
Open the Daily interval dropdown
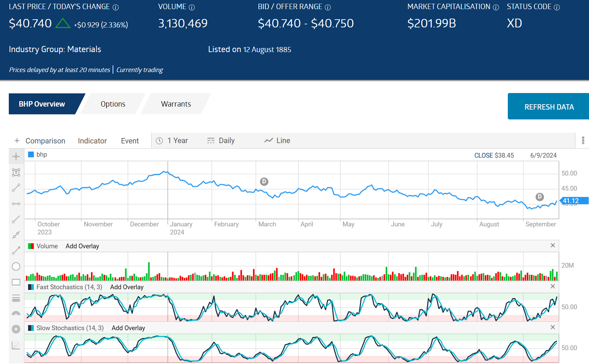coord(221,140)
